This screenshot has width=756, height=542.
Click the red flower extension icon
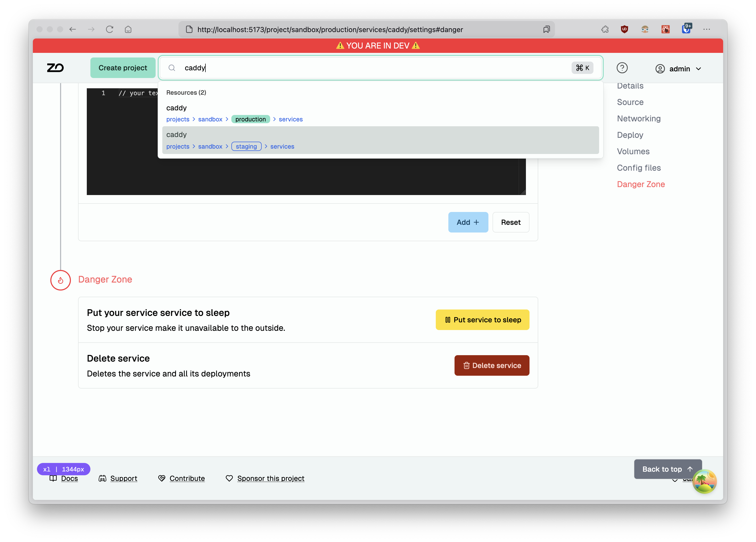click(x=665, y=29)
